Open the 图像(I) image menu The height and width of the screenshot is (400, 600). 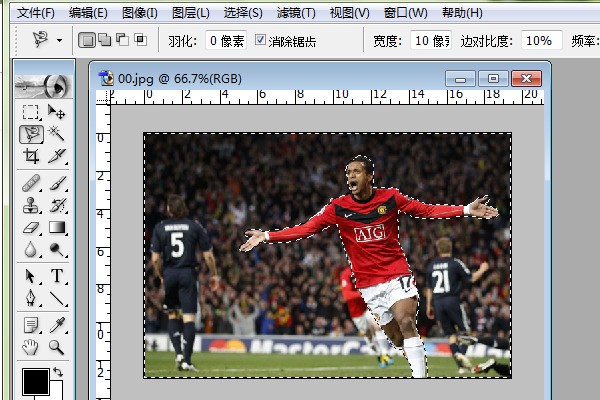click(139, 13)
